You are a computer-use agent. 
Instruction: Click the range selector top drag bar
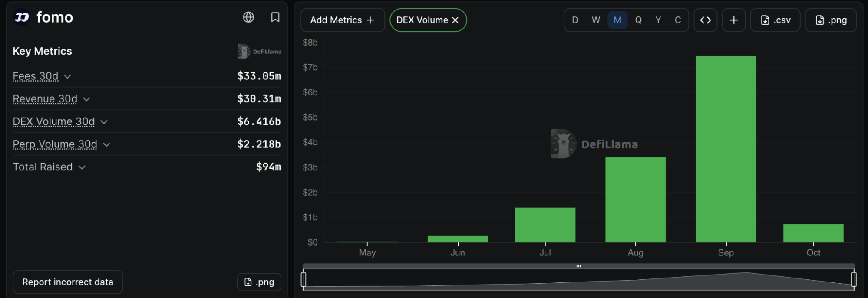pos(579,266)
